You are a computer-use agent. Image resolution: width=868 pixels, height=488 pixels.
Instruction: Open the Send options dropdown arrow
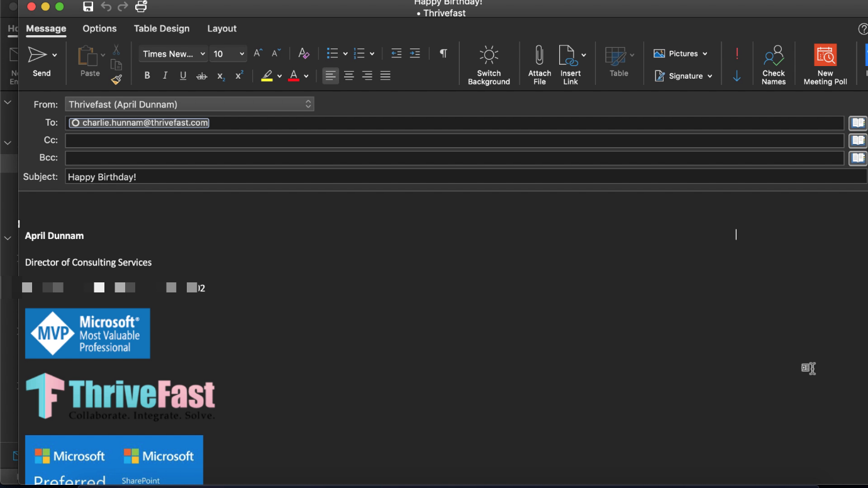tap(55, 55)
